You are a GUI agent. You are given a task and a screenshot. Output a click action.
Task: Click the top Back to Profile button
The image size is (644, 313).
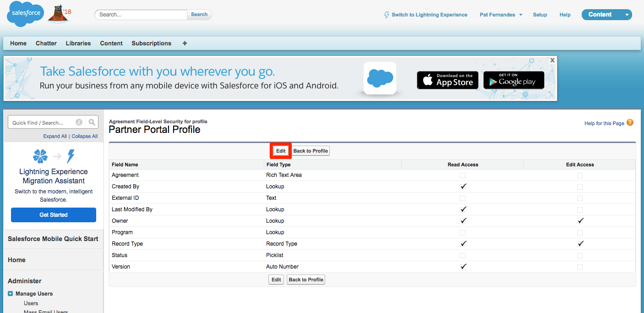[x=311, y=151]
